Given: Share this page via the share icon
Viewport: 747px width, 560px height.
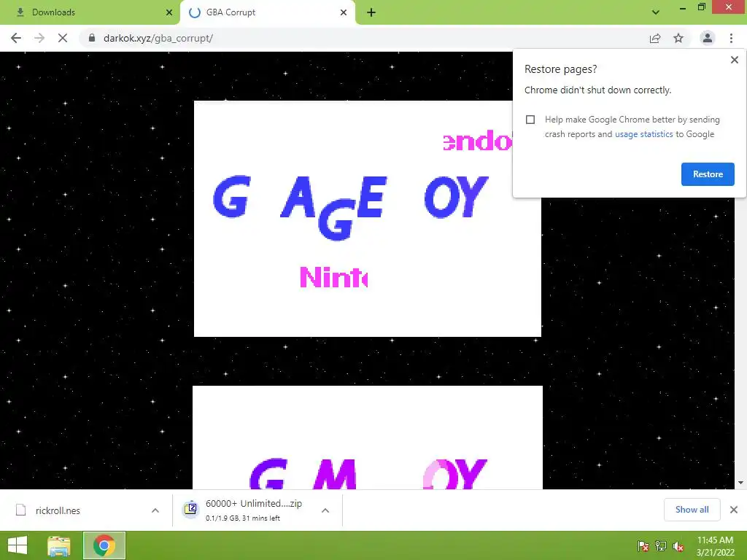Looking at the screenshot, I should click(655, 38).
